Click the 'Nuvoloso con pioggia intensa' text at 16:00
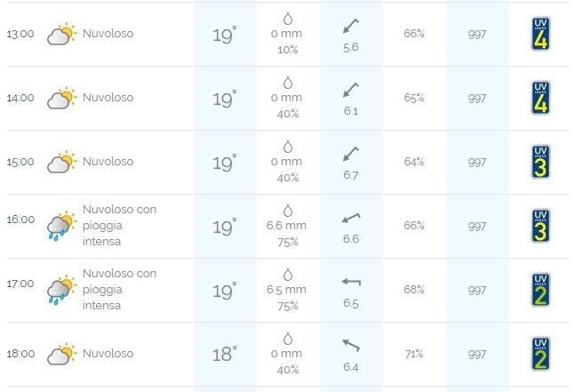The width and height of the screenshot is (583, 392). pos(119,226)
